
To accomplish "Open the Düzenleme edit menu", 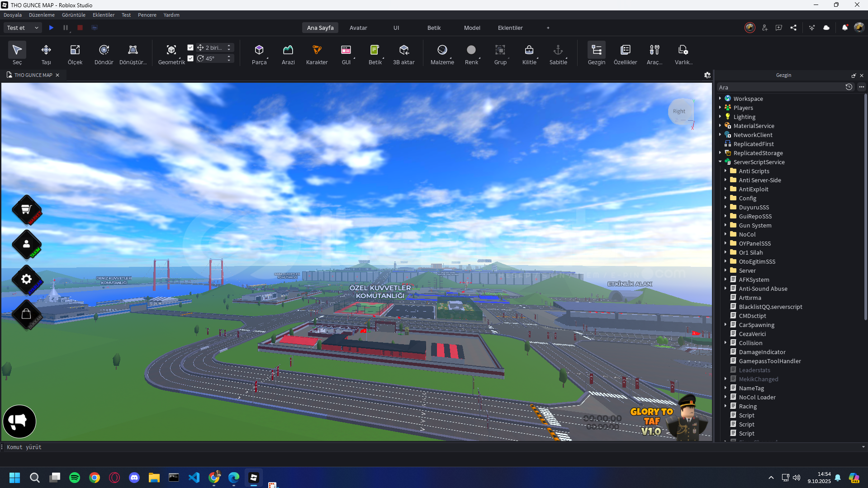I will [42, 15].
